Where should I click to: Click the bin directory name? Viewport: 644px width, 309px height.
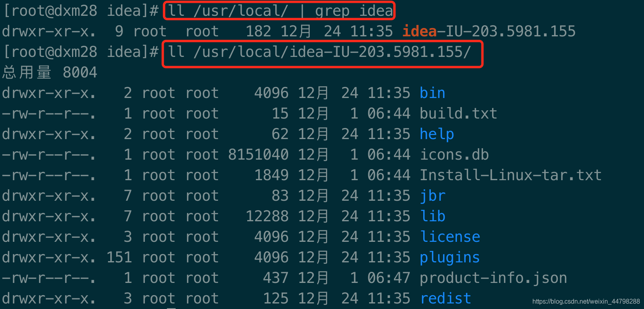click(x=432, y=93)
